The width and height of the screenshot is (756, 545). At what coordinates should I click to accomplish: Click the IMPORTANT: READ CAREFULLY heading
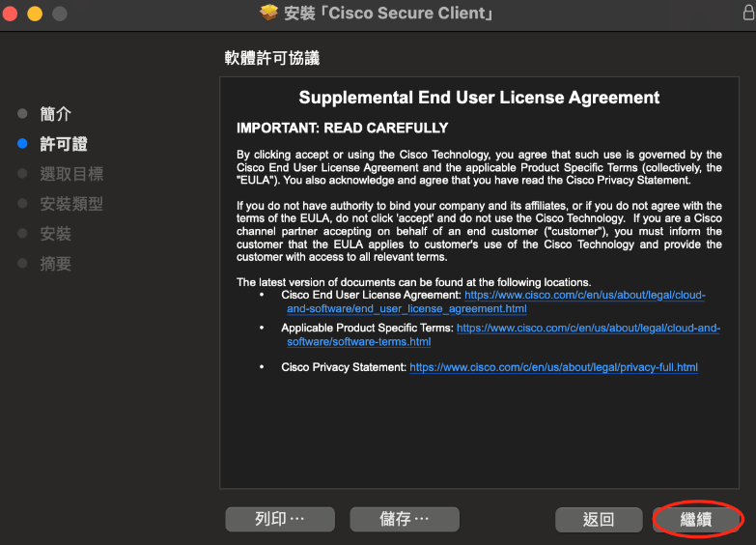click(x=343, y=128)
